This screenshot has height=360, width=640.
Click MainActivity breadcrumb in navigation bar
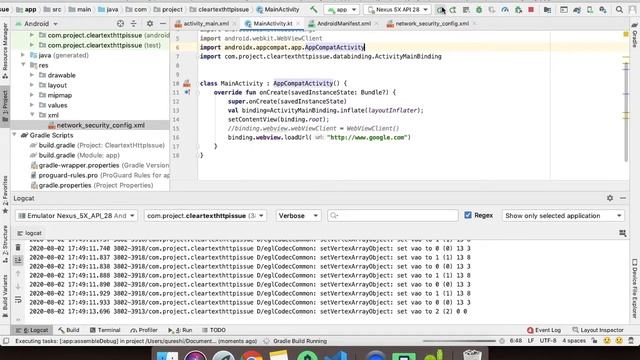click(278, 9)
